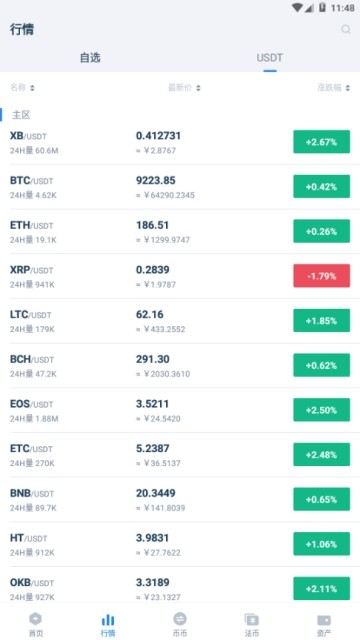Open the 资产 wallet icon
The width and height of the screenshot is (360, 640).
point(324,620)
